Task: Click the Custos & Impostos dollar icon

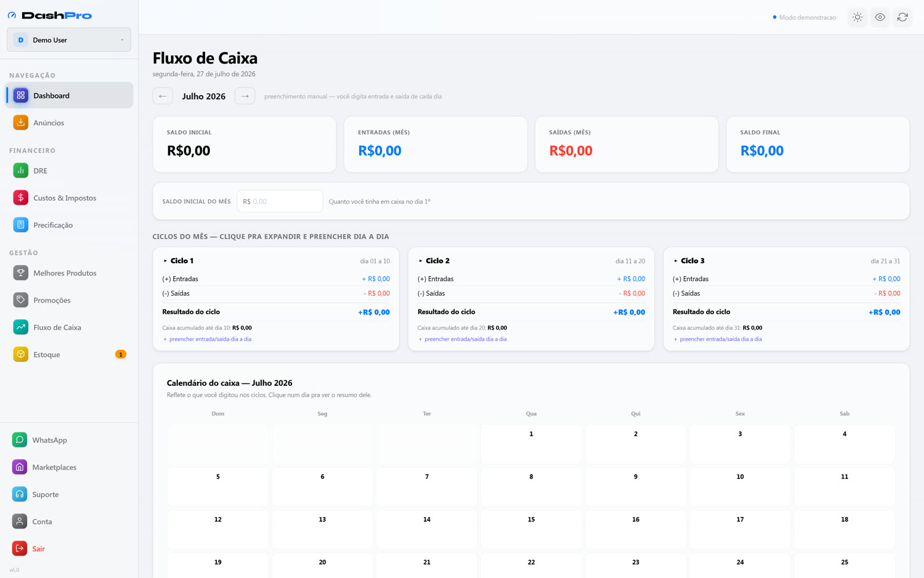Action: pos(20,198)
